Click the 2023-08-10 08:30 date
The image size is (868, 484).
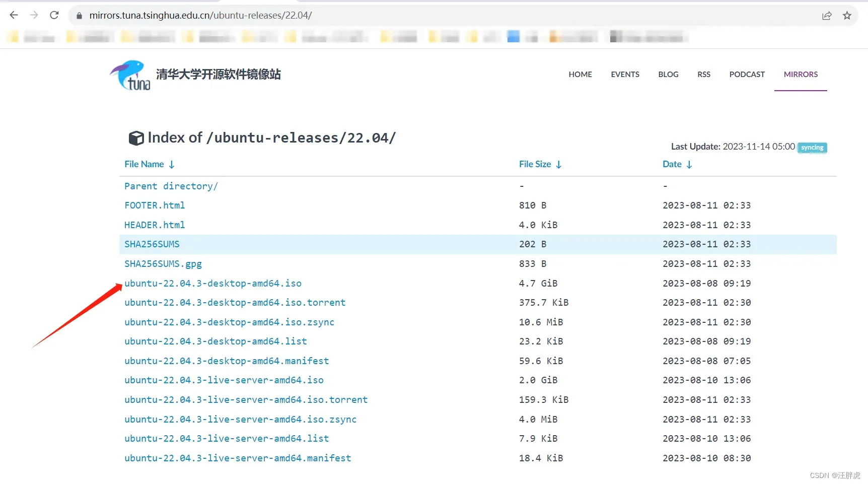pyautogui.click(x=707, y=458)
